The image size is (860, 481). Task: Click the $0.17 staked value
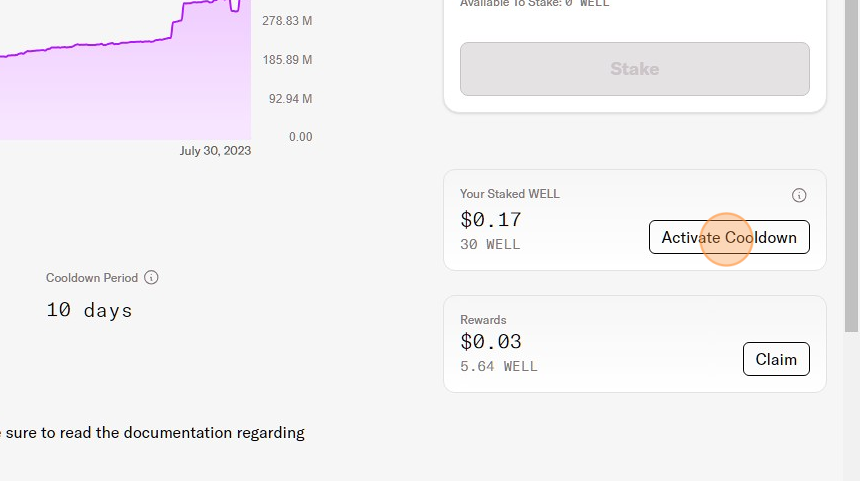point(491,219)
